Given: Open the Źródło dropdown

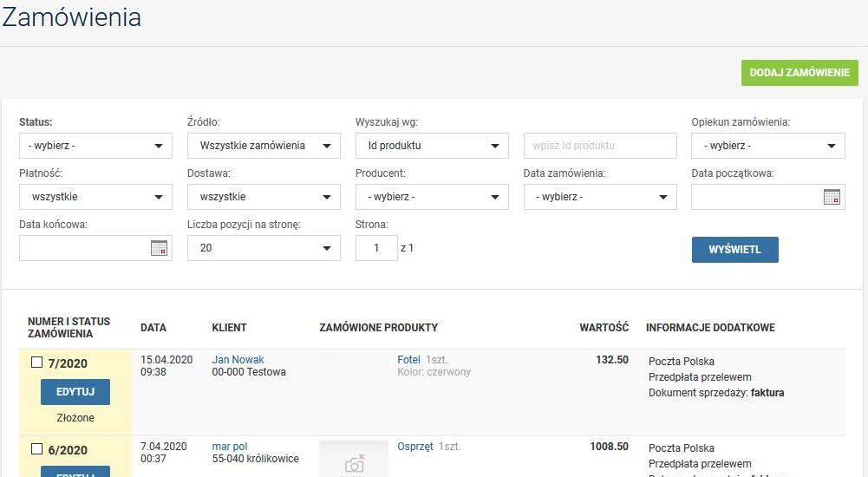Looking at the screenshot, I should (x=264, y=146).
